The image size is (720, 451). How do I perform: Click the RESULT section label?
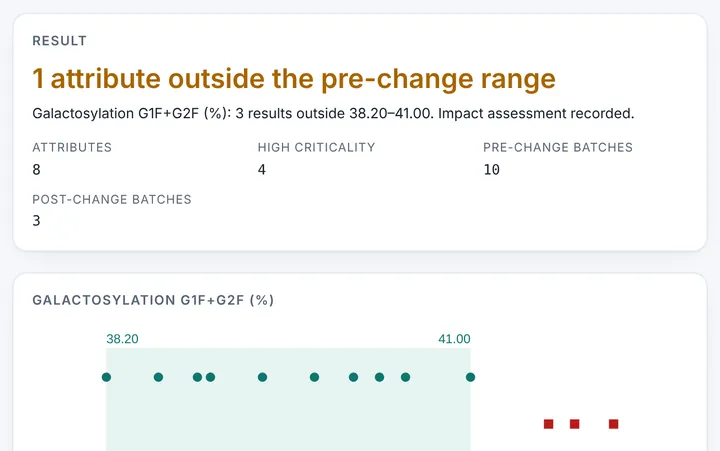[x=59, y=41]
